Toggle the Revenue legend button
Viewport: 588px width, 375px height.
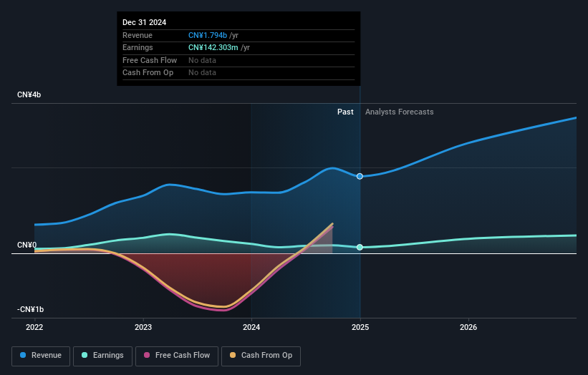(41, 356)
